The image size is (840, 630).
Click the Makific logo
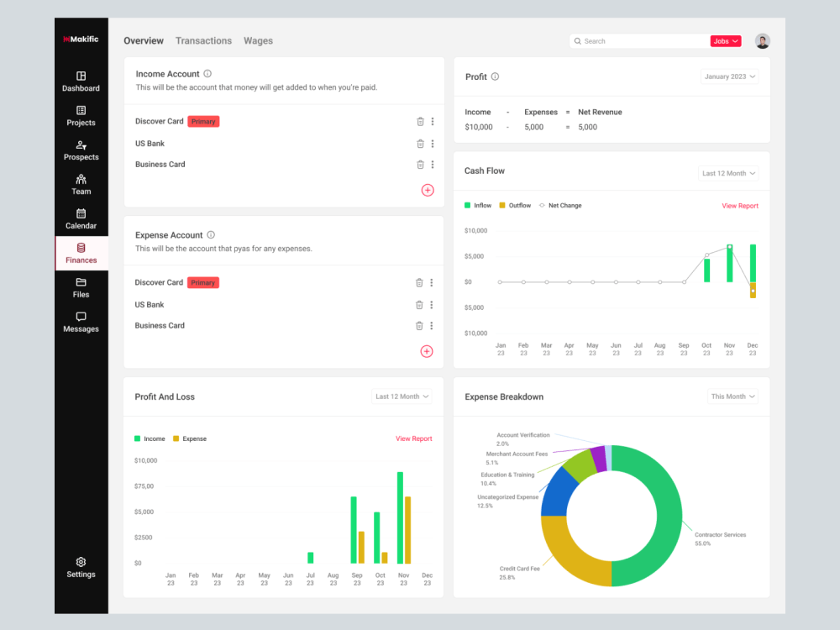coord(81,39)
